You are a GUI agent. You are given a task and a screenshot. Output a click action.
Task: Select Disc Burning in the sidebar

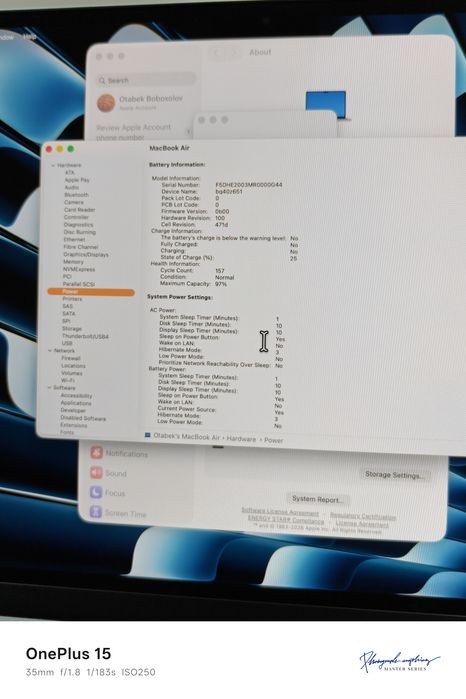79,232
